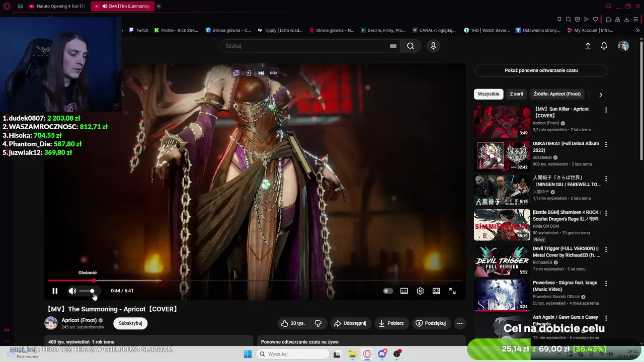Pause the video playback
The height and width of the screenshot is (362, 644).
click(x=55, y=291)
